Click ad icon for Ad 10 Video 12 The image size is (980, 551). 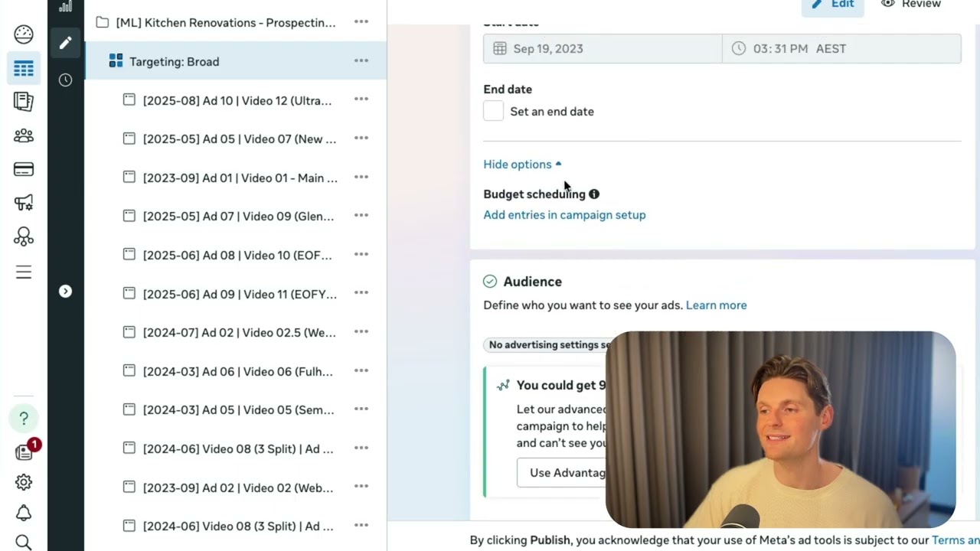coord(129,99)
